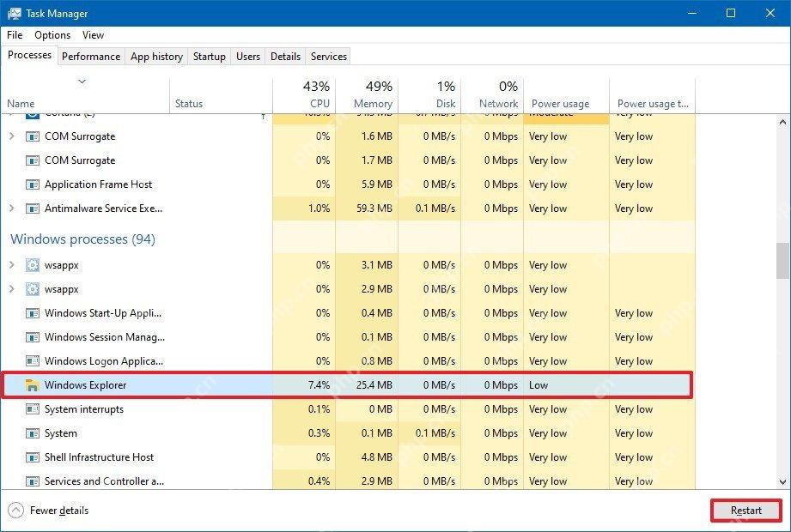Viewport: 791px width, 532px height.
Task: Click the Windows Start-Up Application icon
Action: point(33,313)
